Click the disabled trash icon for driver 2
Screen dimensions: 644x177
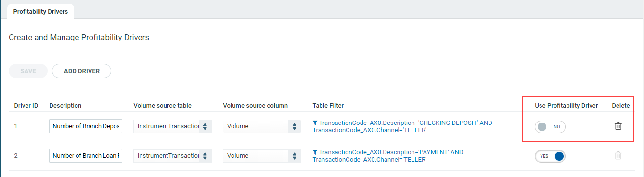(x=618, y=156)
